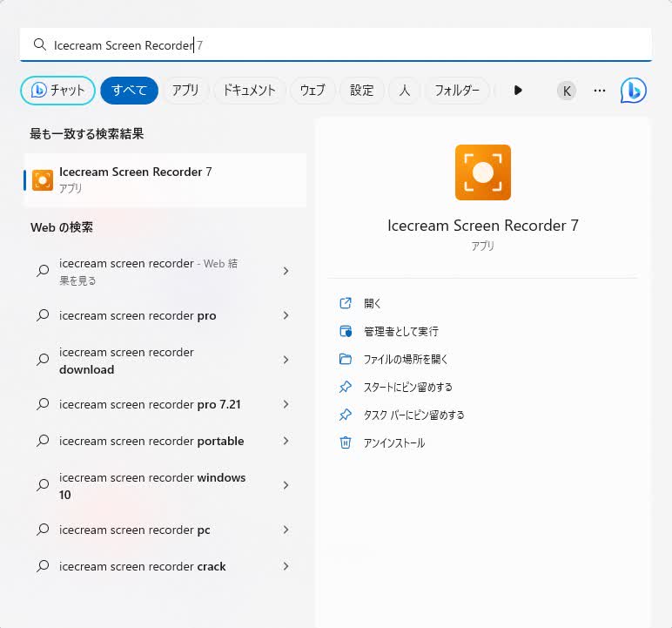The image size is (672, 628).
Task: Open the three-dot more options menu
Action: pos(599,91)
